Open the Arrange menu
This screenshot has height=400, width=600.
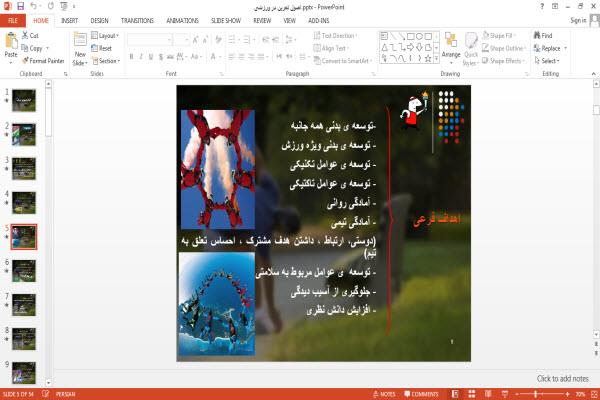tap(451, 48)
